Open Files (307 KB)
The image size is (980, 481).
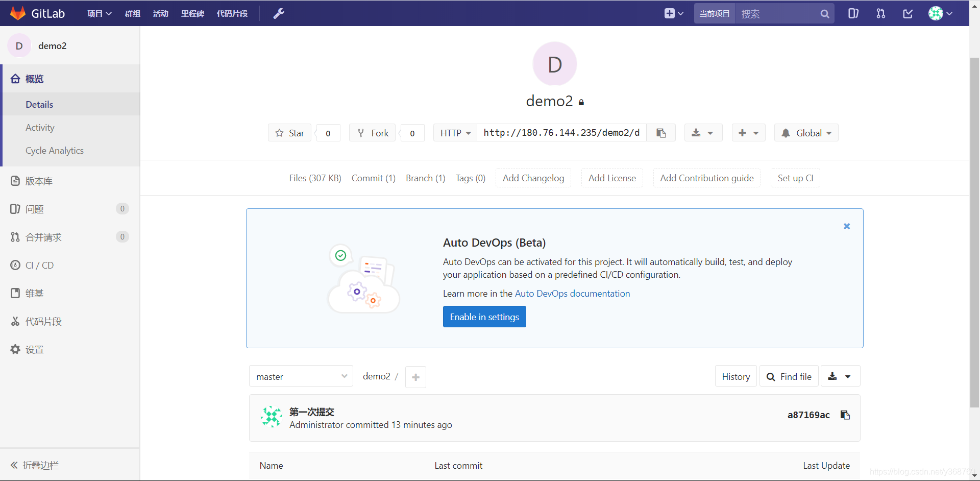point(315,178)
